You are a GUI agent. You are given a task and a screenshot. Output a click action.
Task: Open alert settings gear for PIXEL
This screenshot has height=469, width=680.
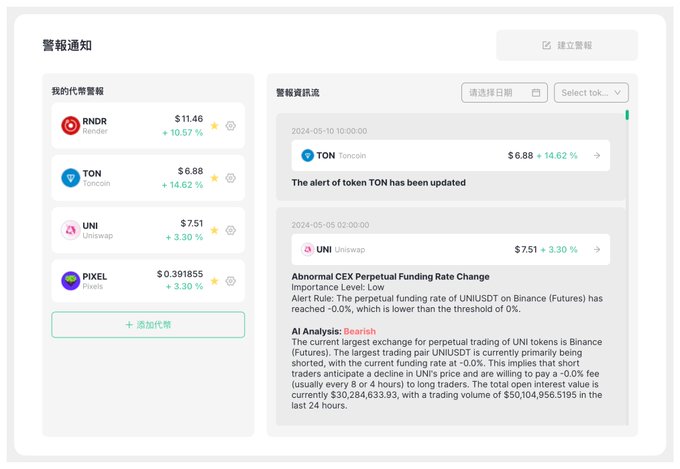tap(231, 281)
